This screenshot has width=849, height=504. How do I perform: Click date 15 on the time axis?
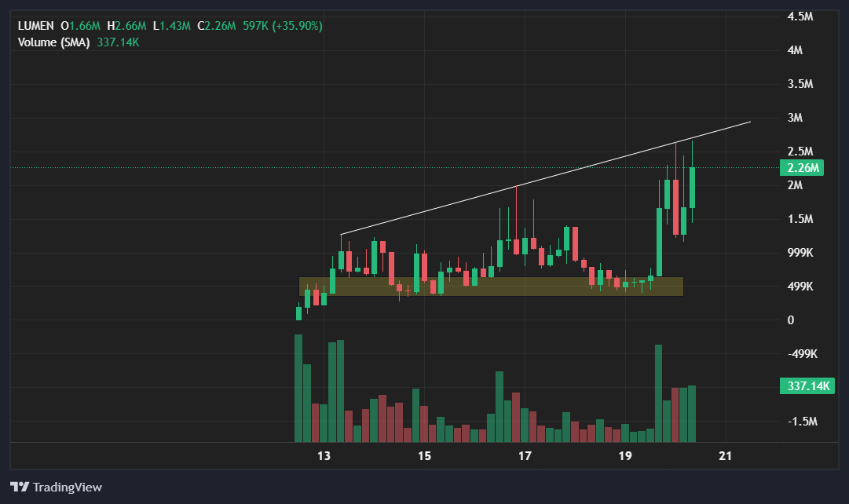[x=424, y=456]
